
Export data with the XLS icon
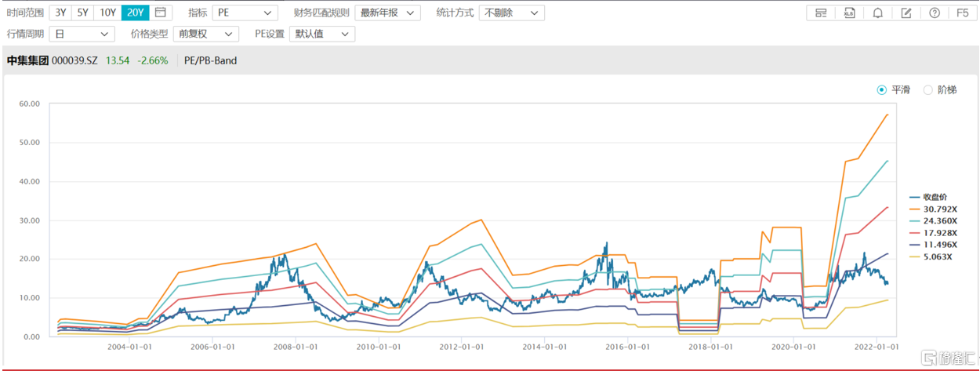click(x=849, y=13)
